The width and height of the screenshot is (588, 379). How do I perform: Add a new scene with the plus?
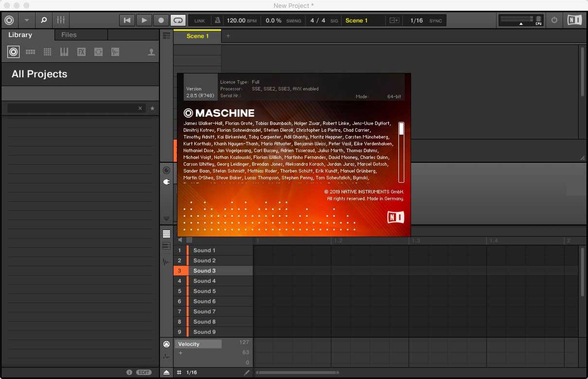point(228,36)
